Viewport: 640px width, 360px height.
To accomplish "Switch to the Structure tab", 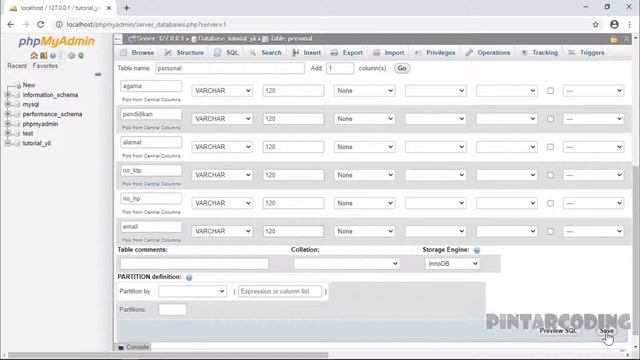I will coord(184,53).
